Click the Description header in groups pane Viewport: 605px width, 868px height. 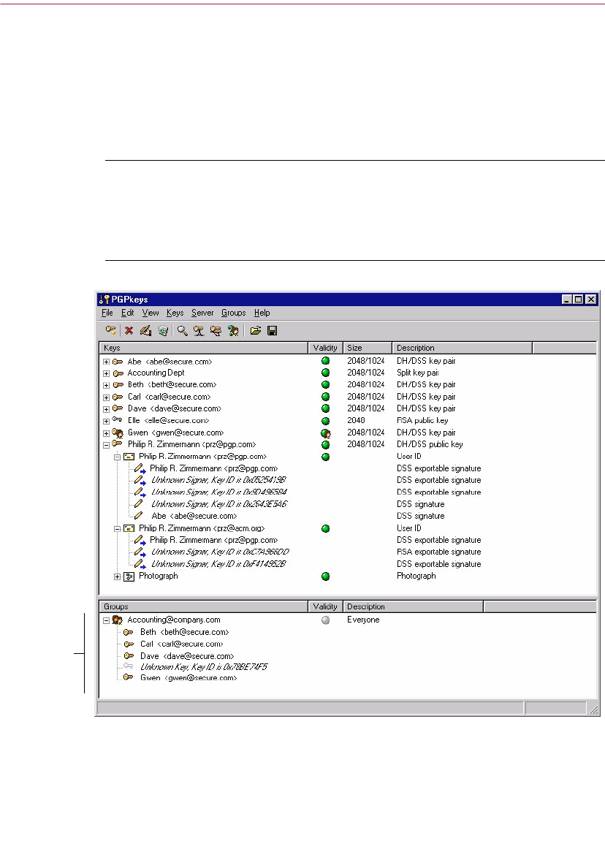pos(413,606)
